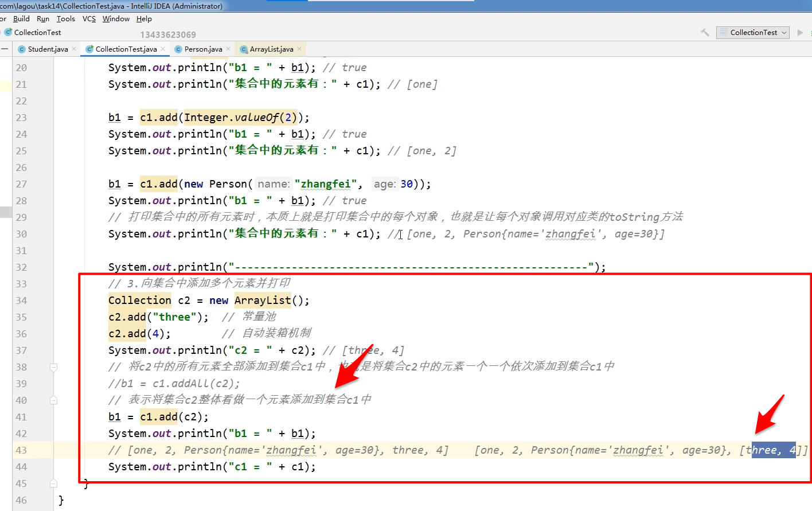This screenshot has width=812, height=511.
Task: Click the 'ArrayList' constructor on line 34
Action: pyautogui.click(x=263, y=301)
